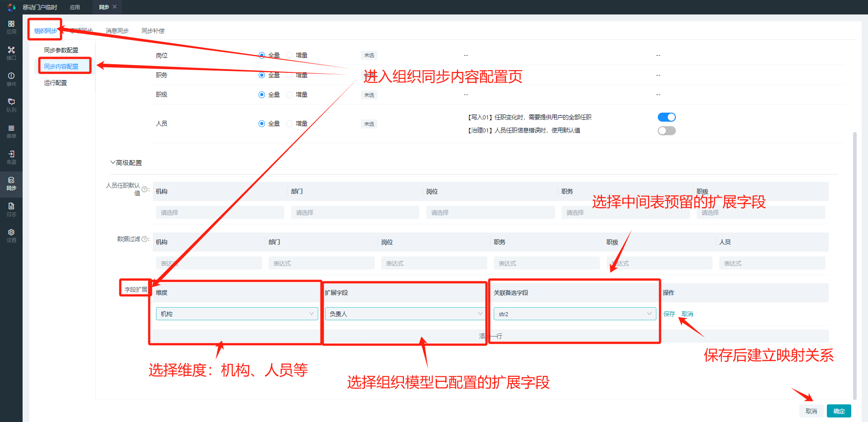Click the 岗位 data filter expression field
This screenshot has width=868, height=422.
(434, 263)
